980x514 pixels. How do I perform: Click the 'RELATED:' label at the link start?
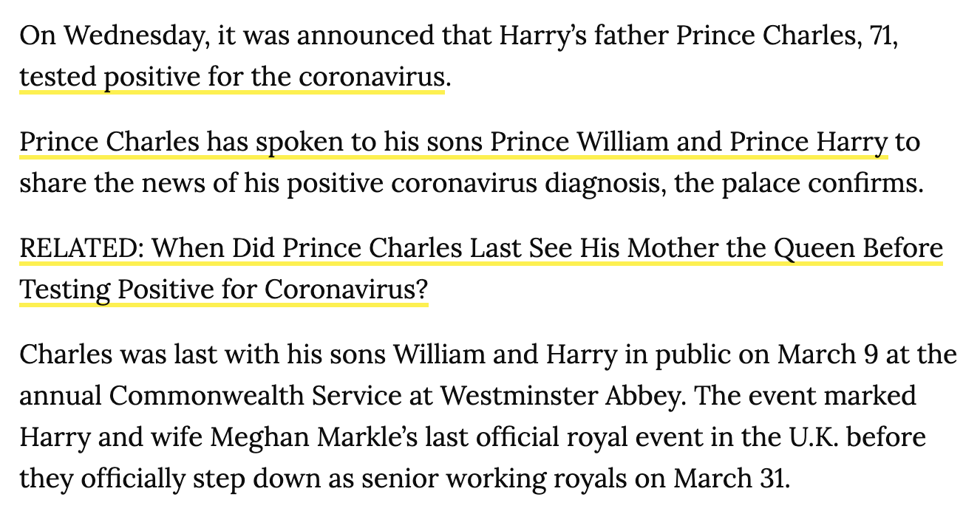(x=82, y=249)
